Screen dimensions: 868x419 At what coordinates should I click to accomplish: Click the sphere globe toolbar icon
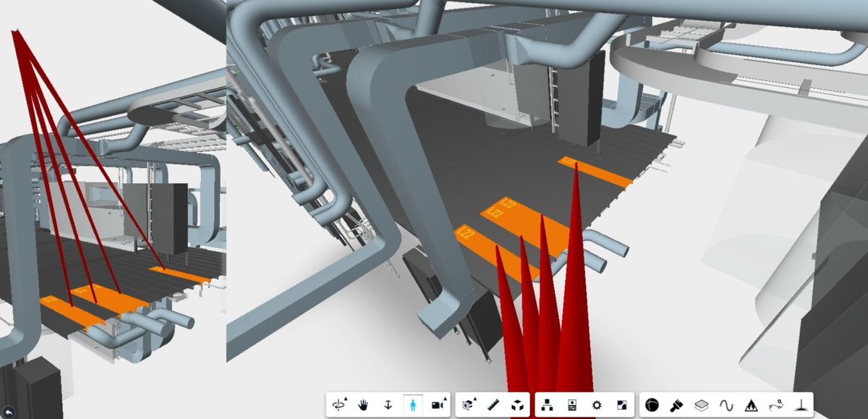coord(652,405)
